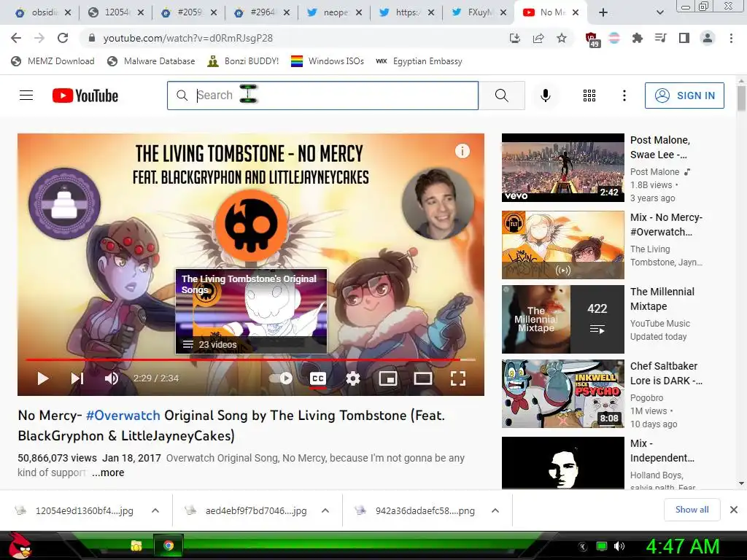This screenshot has height=560, width=747.
Task: Open a new browser tab
Action: click(603, 12)
